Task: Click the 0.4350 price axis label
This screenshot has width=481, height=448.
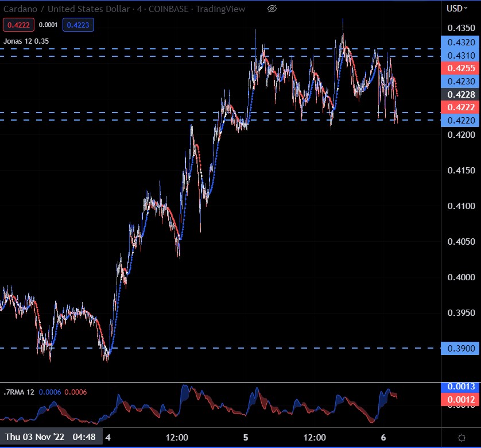Action: pyautogui.click(x=461, y=28)
